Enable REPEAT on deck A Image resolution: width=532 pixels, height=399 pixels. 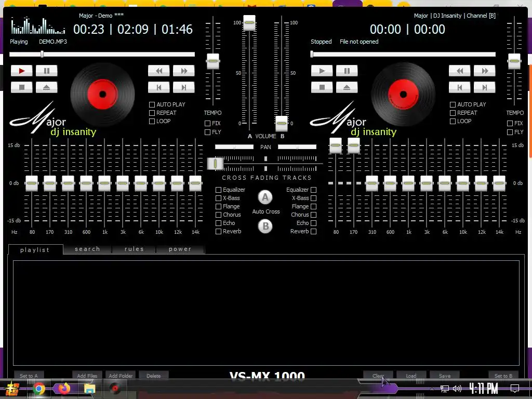point(152,113)
